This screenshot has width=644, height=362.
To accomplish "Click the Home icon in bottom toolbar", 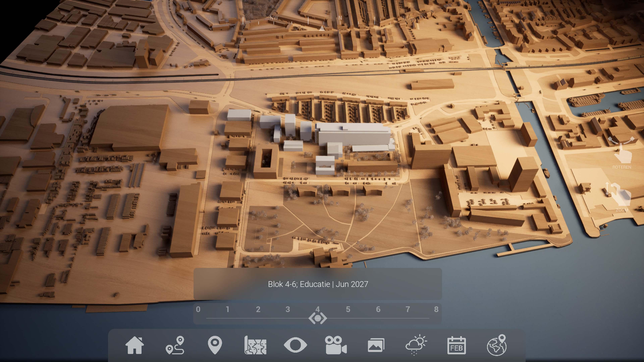I will coord(135,345).
